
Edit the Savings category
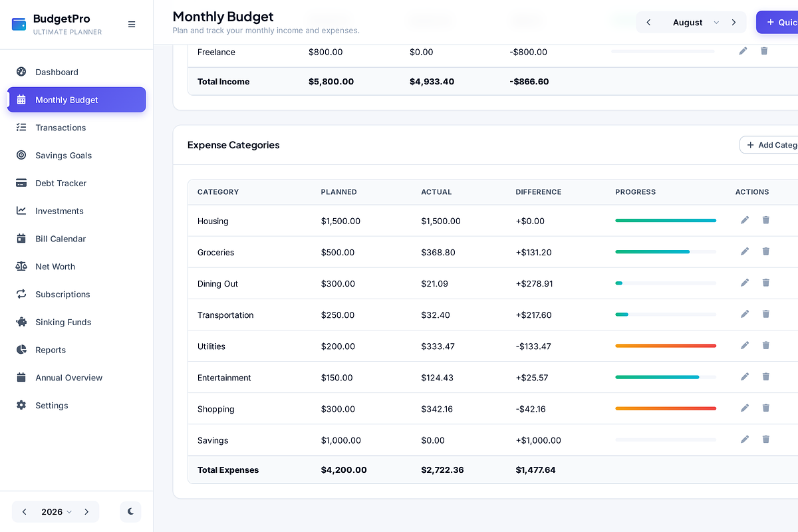pos(745,439)
